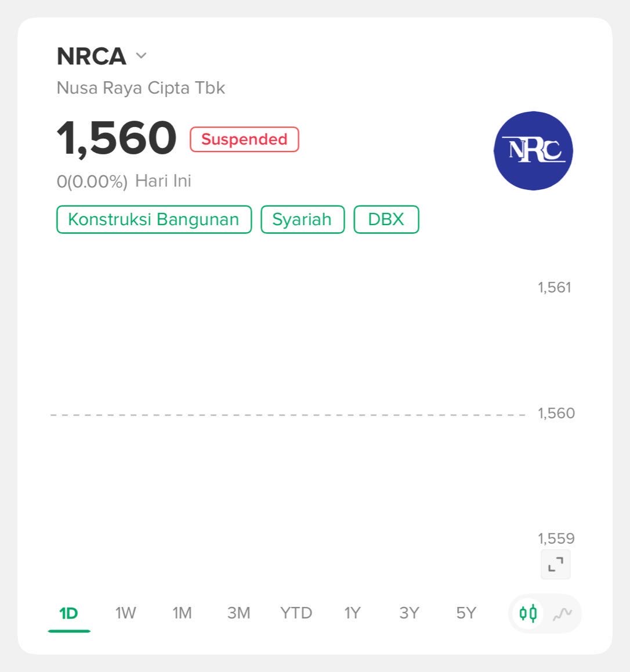Select the 1M timeframe tab
This screenshot has width=630, height=672.
tap(182, 613)
